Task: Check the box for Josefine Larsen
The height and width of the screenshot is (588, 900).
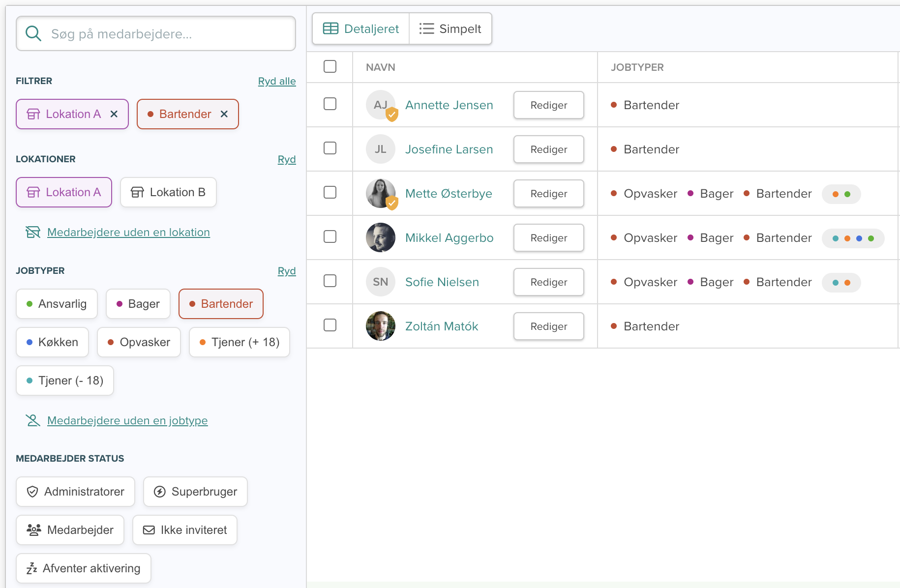Action: pos(330,148)
